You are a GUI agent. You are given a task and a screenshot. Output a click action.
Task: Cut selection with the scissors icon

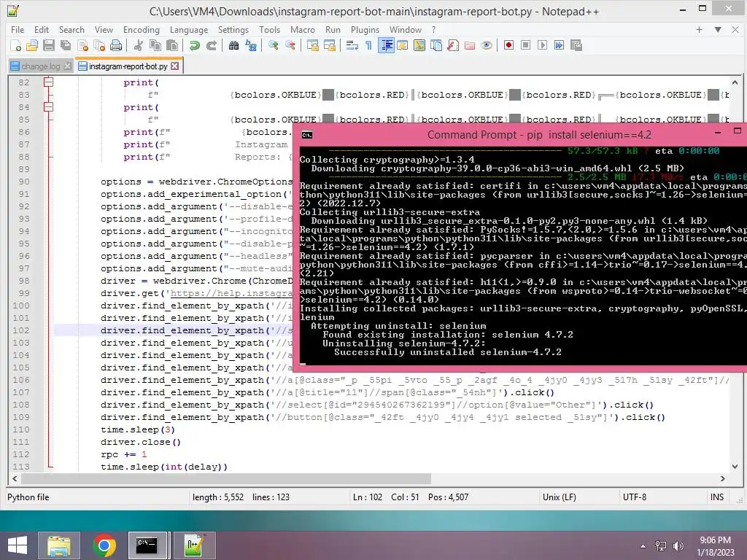[138, 45]
